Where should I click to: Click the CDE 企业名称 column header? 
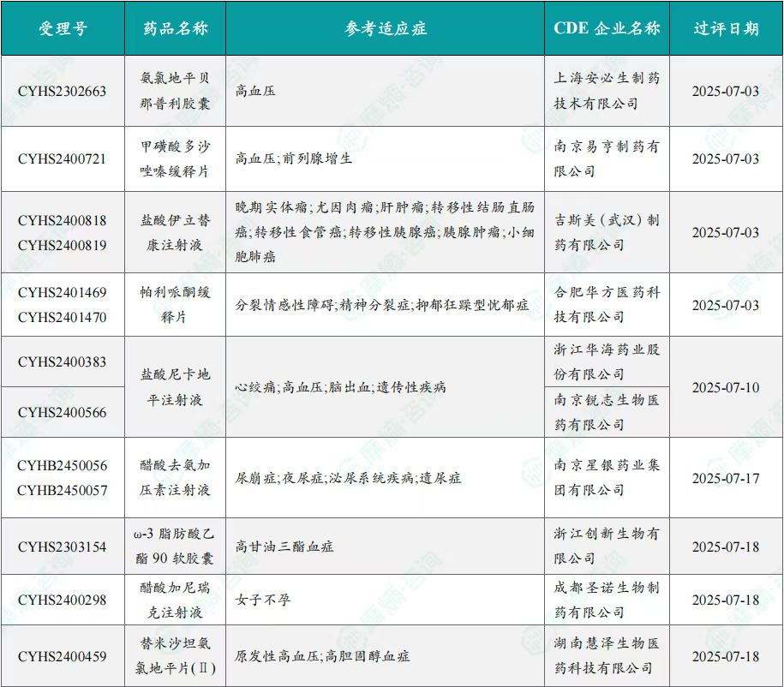coord(607,28)
